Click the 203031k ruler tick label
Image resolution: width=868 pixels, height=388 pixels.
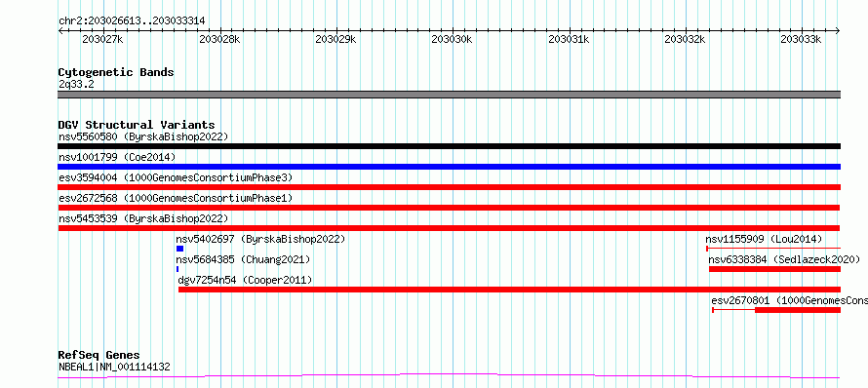tap(569, 39)
